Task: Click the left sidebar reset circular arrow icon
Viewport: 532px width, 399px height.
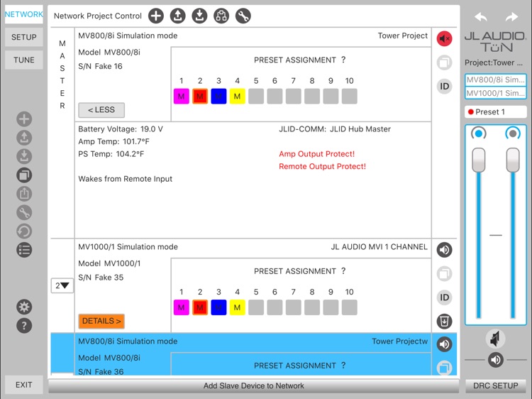Action: [24, 231]
